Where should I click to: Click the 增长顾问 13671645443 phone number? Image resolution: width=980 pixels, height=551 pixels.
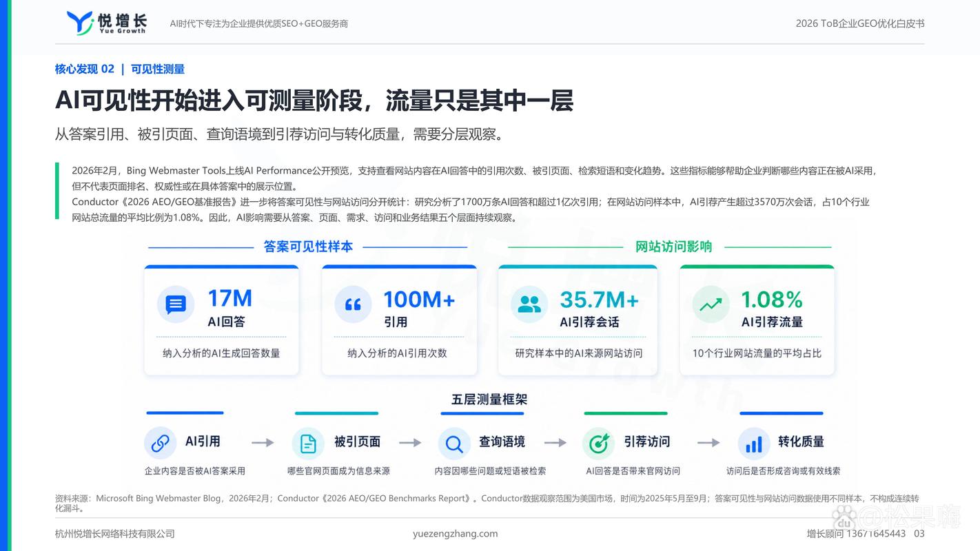coord(856,534)
